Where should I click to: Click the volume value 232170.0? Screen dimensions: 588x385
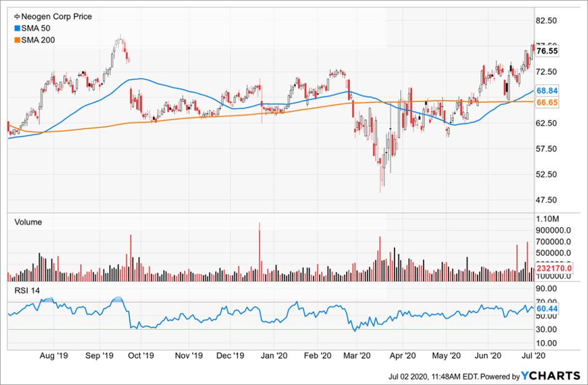point(553,268)
